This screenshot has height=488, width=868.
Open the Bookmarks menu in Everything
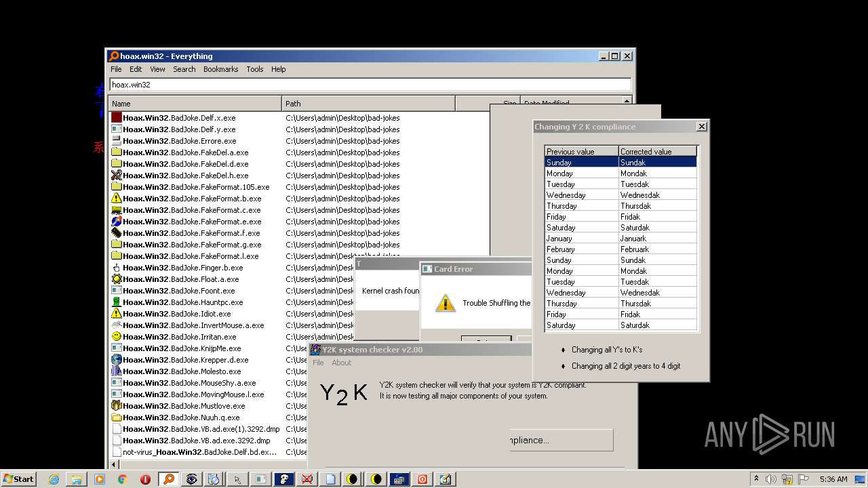(x=220, y=69)
